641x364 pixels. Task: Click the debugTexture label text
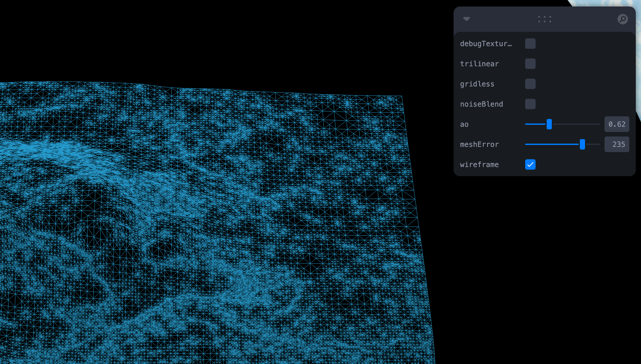[486, 44]
